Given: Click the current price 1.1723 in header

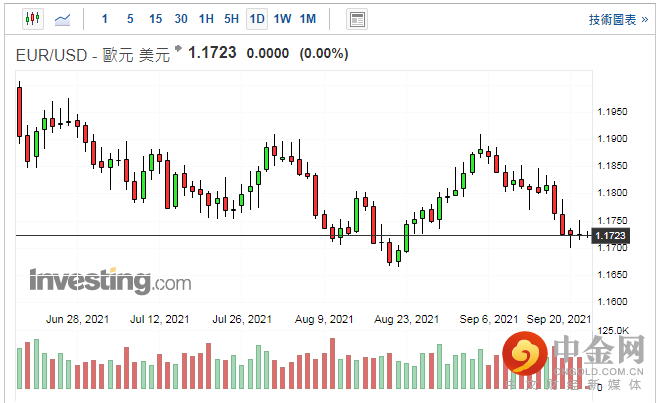Looking at the screenshot, I should 212,53.
